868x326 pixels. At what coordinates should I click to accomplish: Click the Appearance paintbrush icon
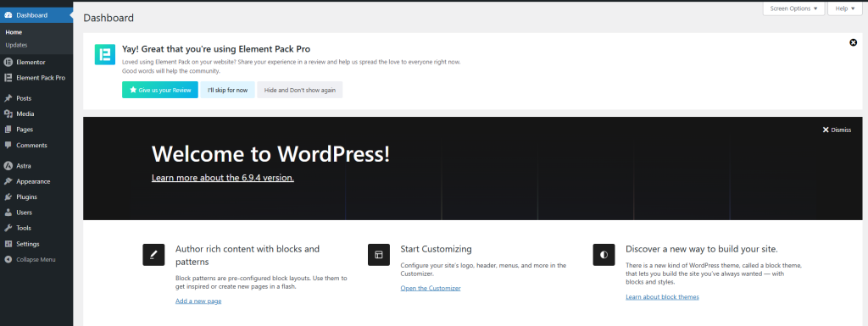[8, 181]
